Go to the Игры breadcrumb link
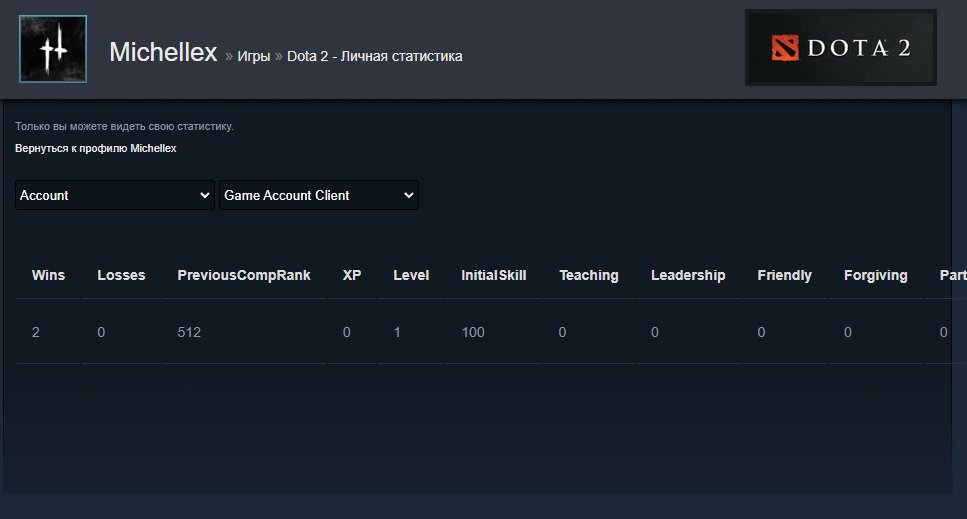Viewport: 967px width, 519px height. [254, 56]
